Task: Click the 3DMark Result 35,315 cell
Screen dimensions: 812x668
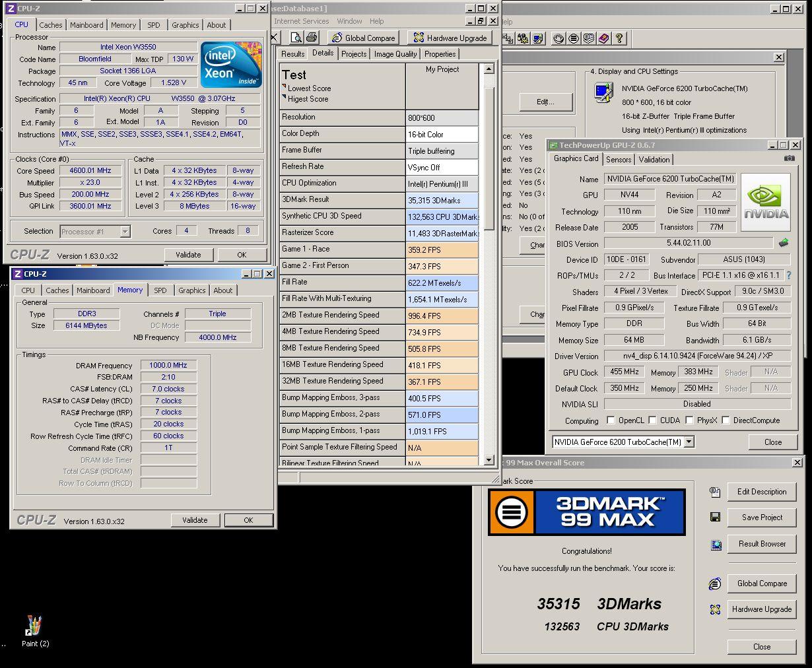Action: [x=442, y=200]
